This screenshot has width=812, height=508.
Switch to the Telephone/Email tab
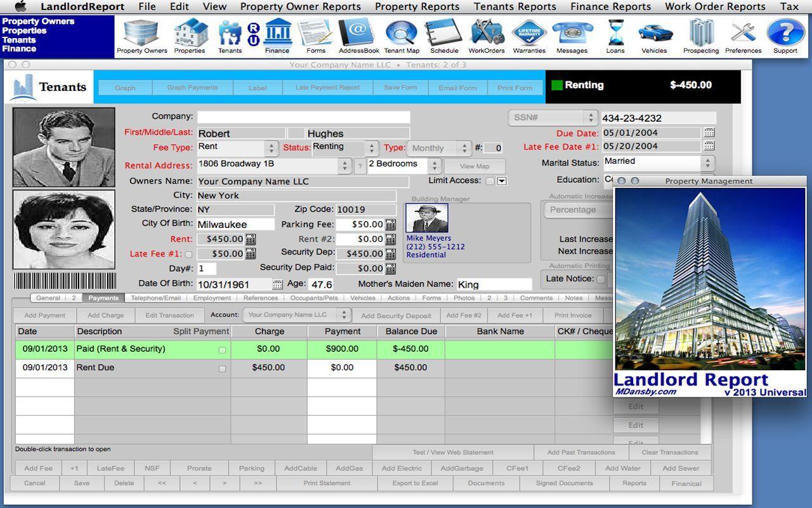click(x=155, y=298)
